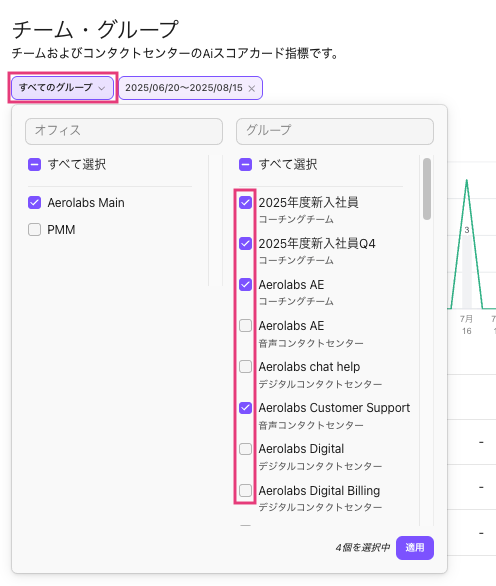The image size is (496, 586).
Task: Check the Aerolabs Digital Billing checkbox
Action: [x=245, y=490]
